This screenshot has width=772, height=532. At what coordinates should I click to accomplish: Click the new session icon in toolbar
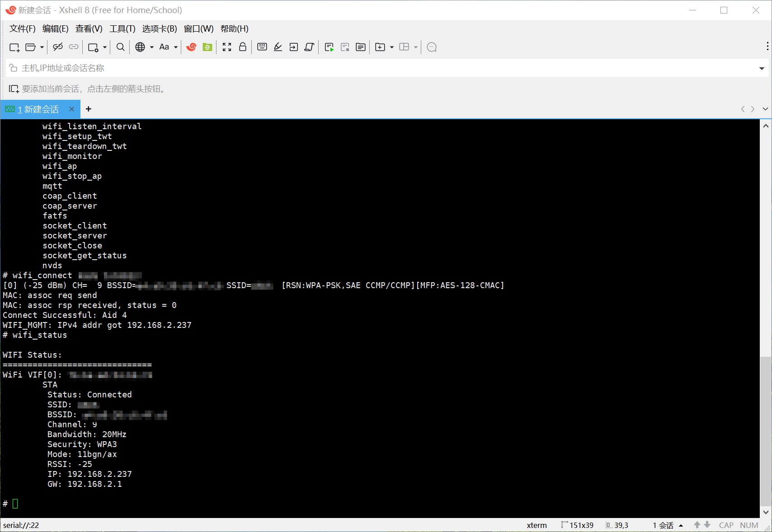click(14, 47)
